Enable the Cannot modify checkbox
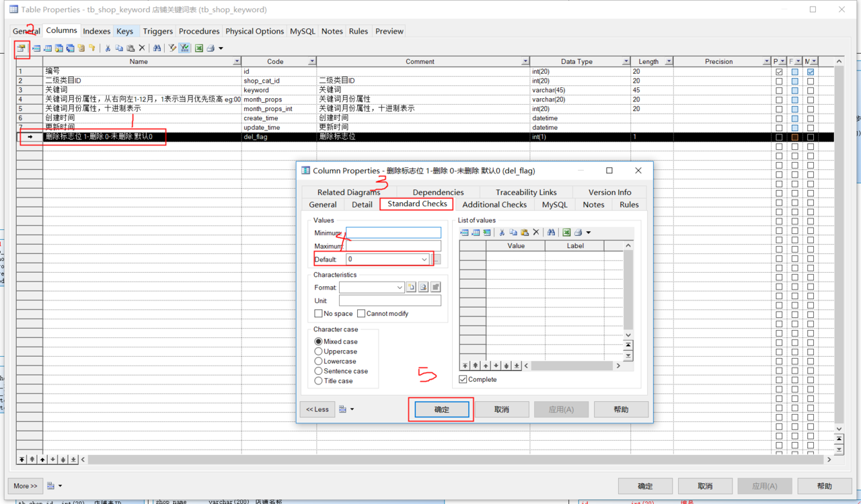861x504 pixels. [x=361, y=314]
